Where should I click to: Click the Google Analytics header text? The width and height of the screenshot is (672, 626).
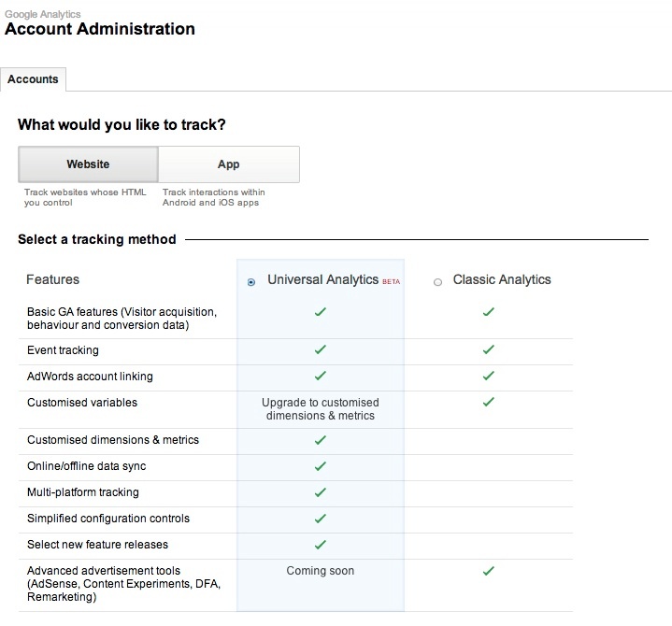tap(42, 14)
